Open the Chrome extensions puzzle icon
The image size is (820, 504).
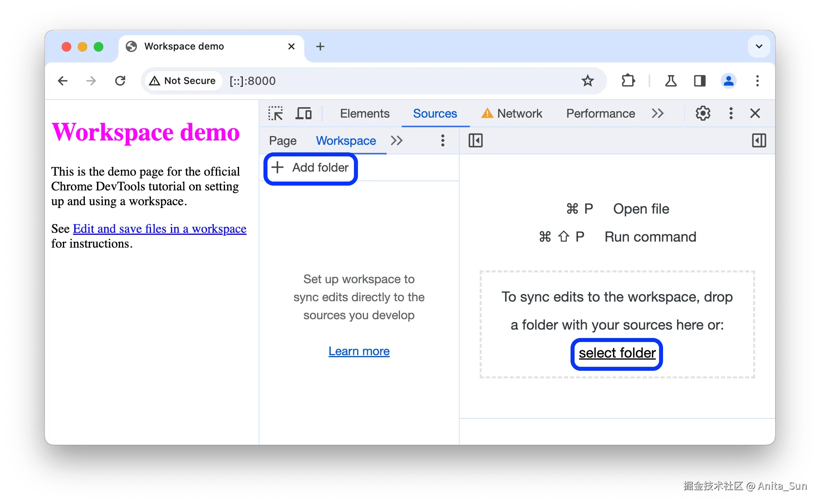[628, 81]
